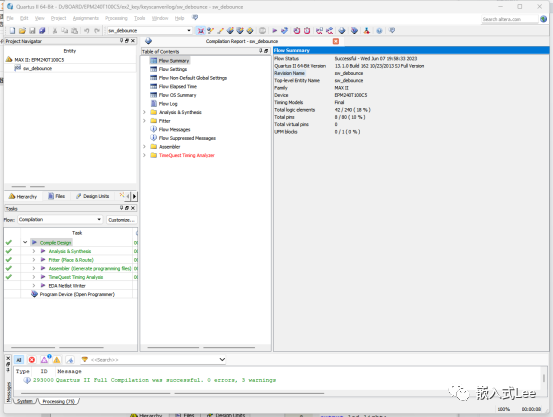Image resolution: width=553 pixels, height=417 pixels.
Task: Expand the Assembler task in Tasks pane
Action: click(34, 268)
